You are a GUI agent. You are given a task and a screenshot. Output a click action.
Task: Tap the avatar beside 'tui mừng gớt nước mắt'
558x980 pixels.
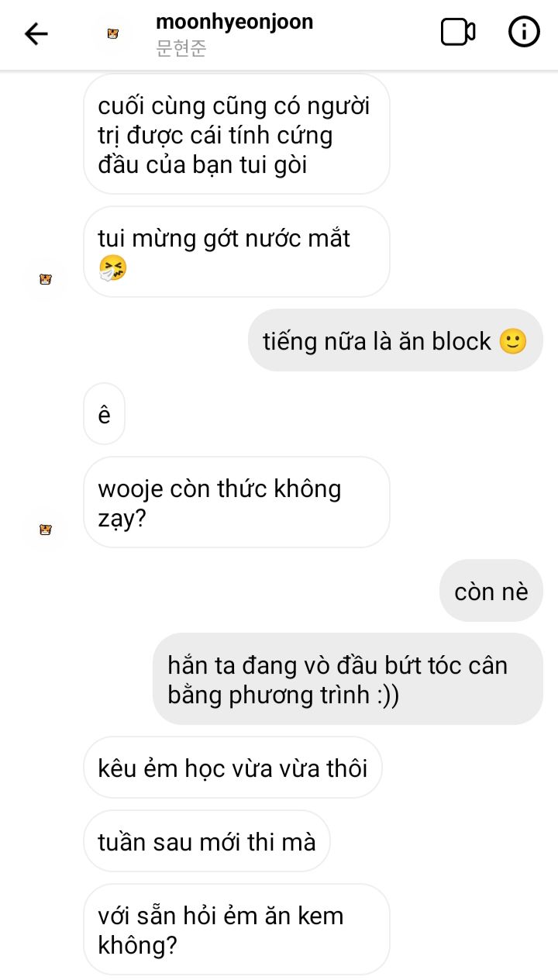click(46, 279)
